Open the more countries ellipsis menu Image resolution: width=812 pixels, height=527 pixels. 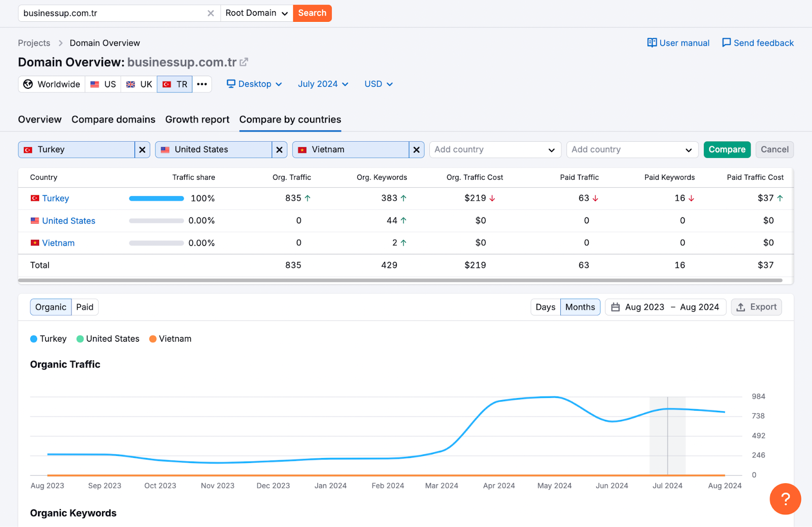pyautogui.click(x=202, y=84)
